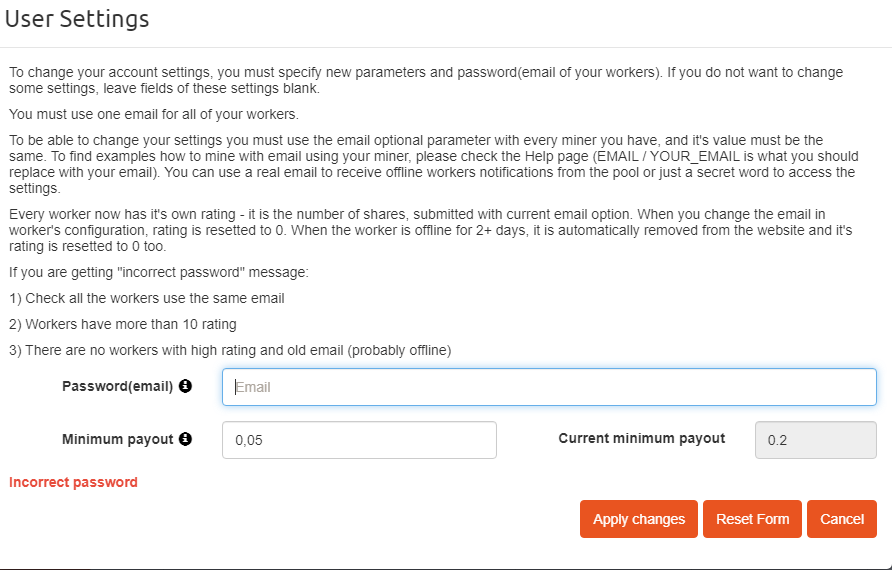Focus the Email password input field

click(x=549, y=387)
